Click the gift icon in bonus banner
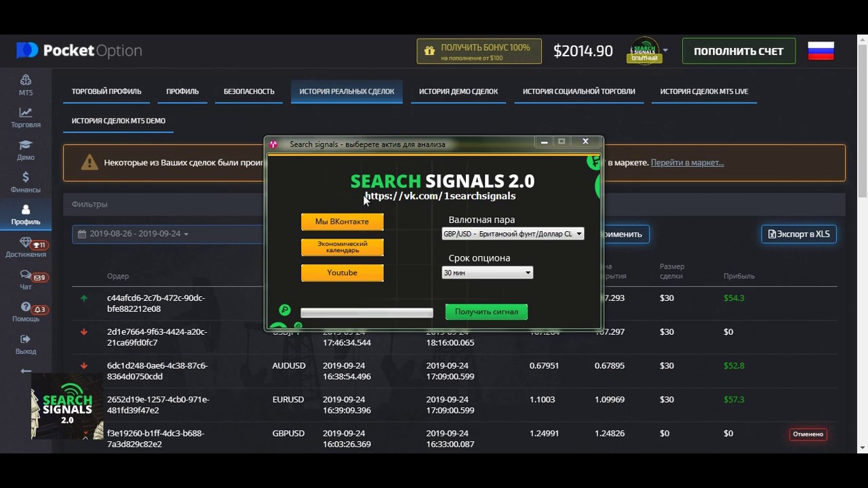This screenshot has width=868, height=488. click(429, 51)
